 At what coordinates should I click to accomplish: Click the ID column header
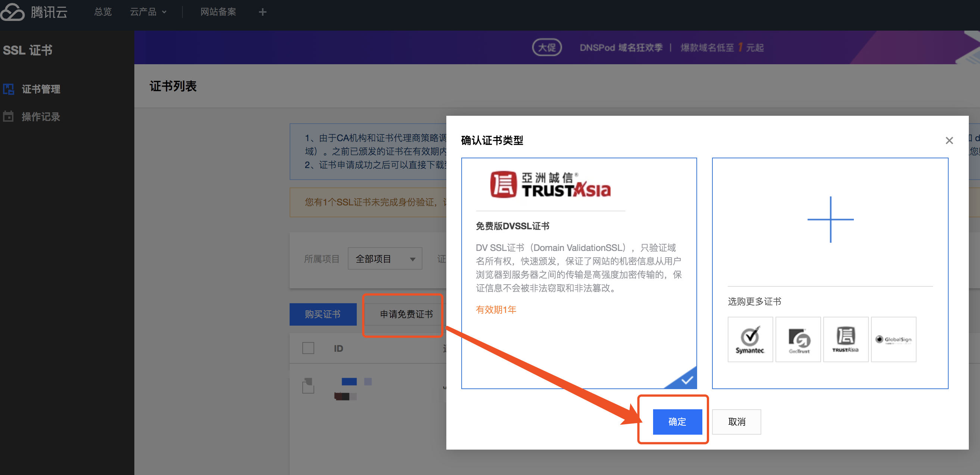pyautogui.click(x=338, y=348)
